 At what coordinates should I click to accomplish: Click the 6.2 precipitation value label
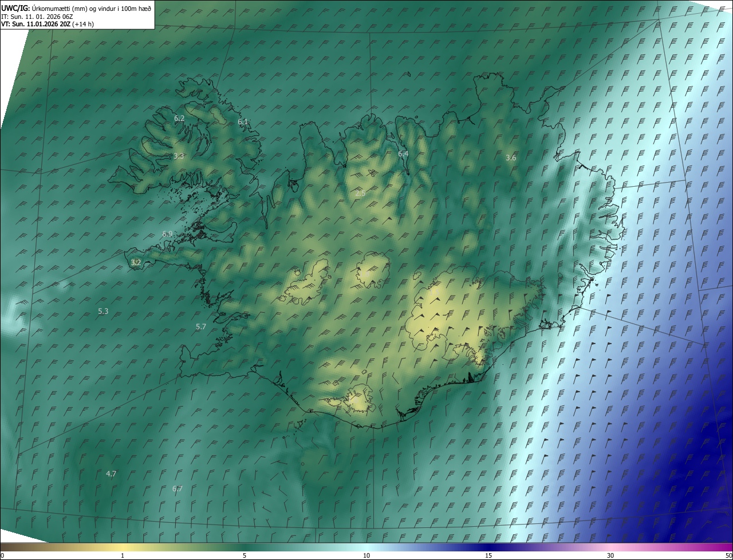pos(179,119)
